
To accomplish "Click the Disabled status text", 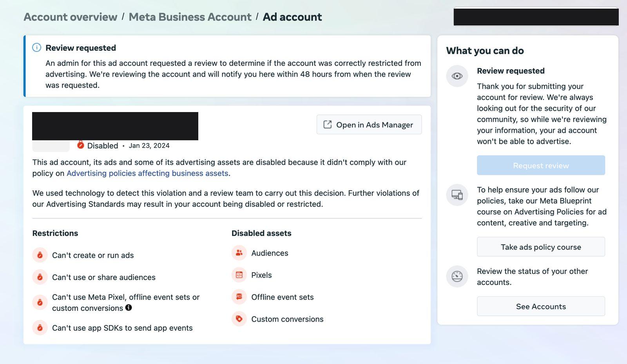I will 103,145.
